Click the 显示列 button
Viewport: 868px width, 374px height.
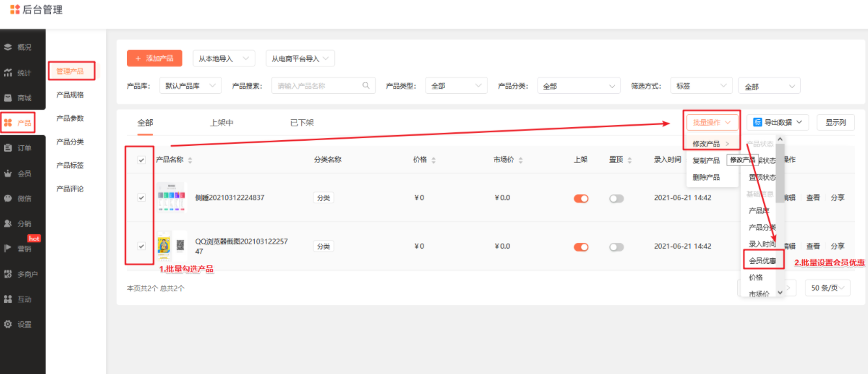point(835,122)
